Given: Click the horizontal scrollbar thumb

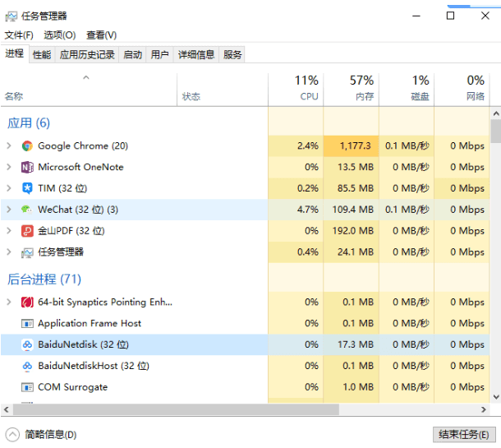Looking at the screenshot, I should pos(176,409).
